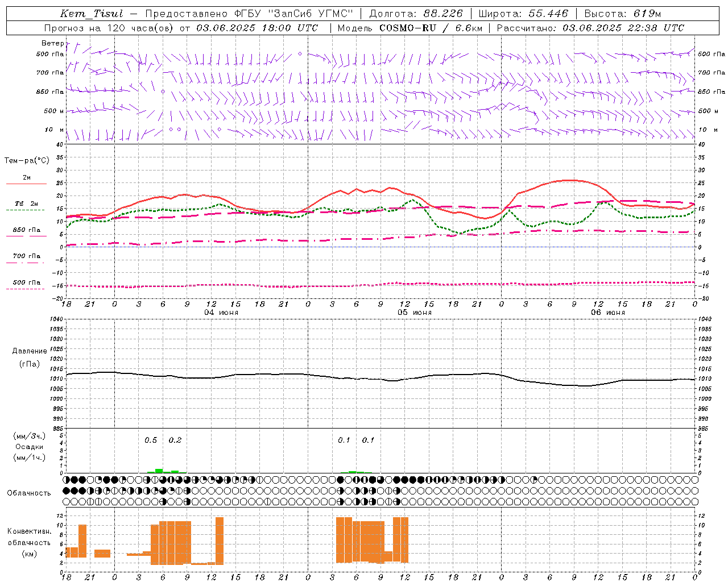Click the 0.2 precipitation amount
This screenshot has width=728, height=582.
tap(175, 440)
